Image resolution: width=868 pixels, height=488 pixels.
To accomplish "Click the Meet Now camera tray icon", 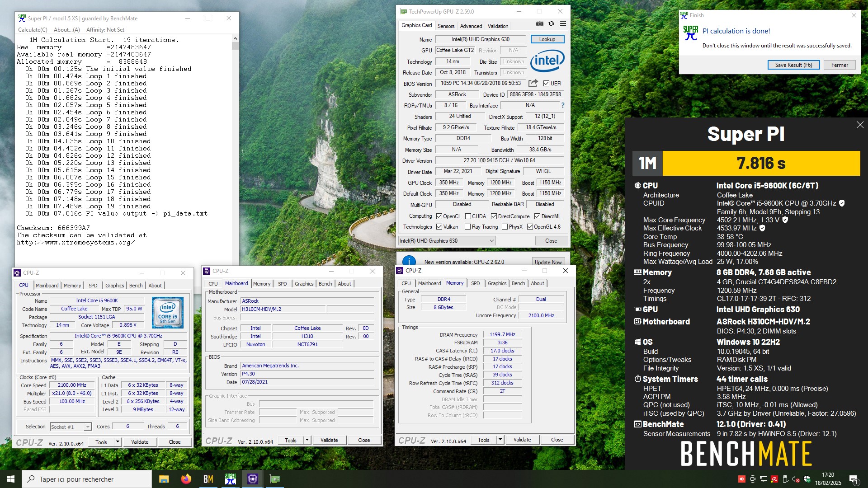I will click(753, 479).
